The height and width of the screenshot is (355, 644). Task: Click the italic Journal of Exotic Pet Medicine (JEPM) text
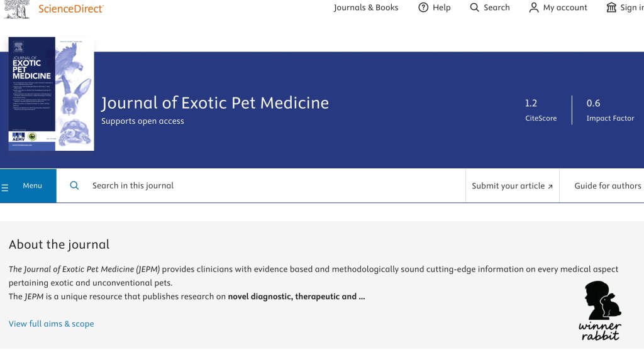coord(84,269)
